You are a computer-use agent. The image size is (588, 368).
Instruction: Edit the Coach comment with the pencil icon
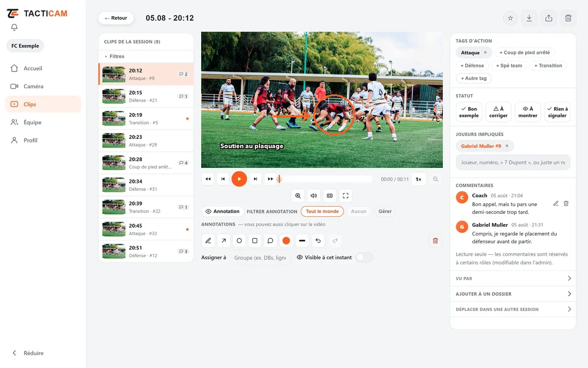click(556, 203)
